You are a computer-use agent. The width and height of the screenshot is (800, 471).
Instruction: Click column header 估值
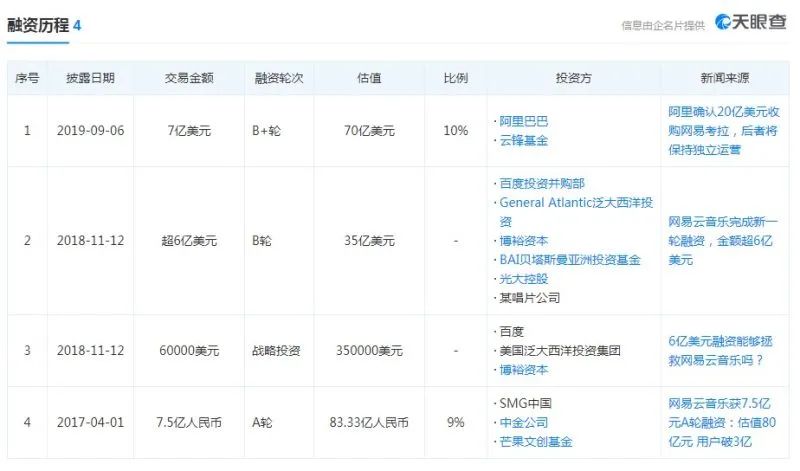(x=369, y=78)
